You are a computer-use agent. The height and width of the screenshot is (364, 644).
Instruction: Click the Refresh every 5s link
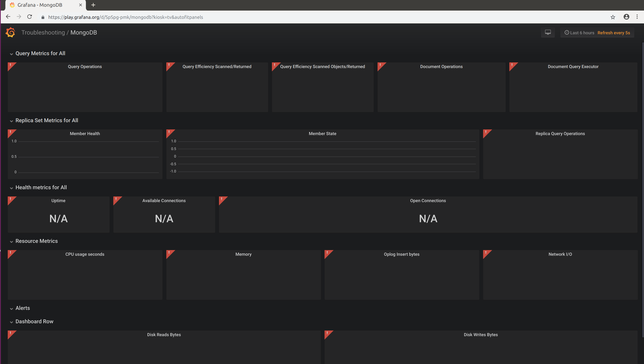(614, 33)
